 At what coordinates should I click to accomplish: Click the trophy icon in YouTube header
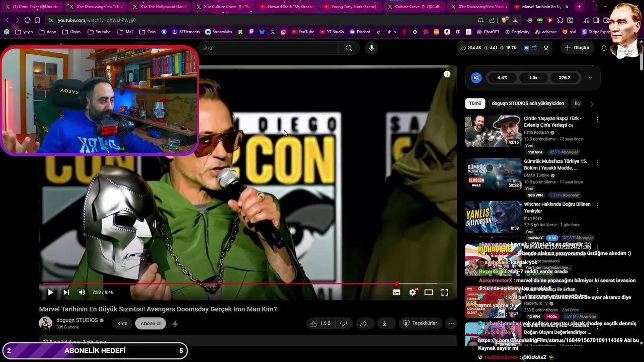(x=546, y=48)
